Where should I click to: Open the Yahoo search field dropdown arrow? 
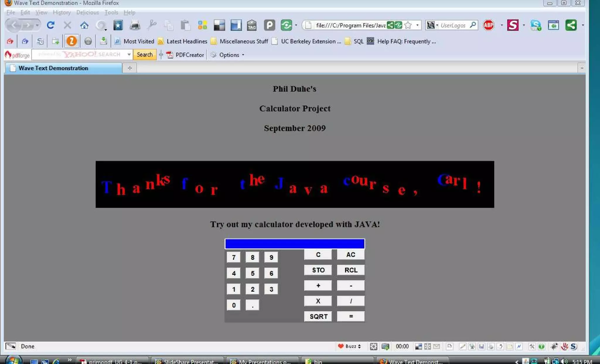pyautogui.click(x=129, y=54)
